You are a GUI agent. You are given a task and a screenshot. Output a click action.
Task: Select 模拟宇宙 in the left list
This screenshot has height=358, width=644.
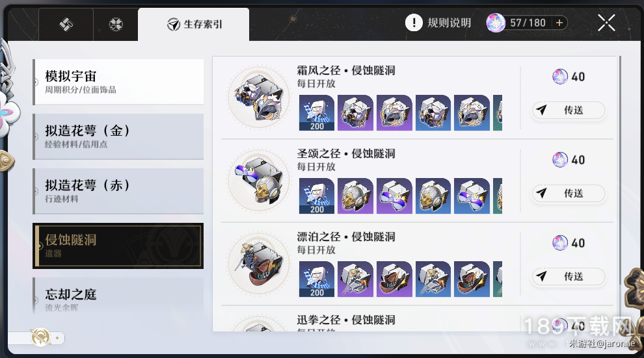118,82
